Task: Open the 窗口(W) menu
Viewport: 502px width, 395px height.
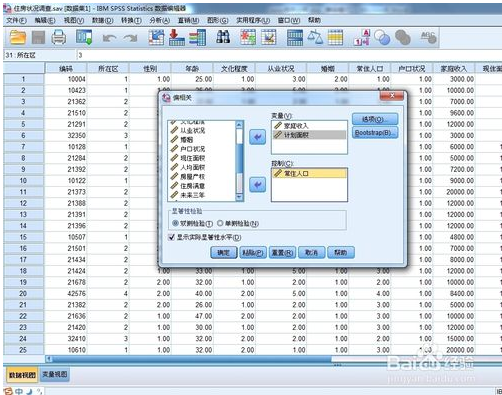Action: coord(289,21)
